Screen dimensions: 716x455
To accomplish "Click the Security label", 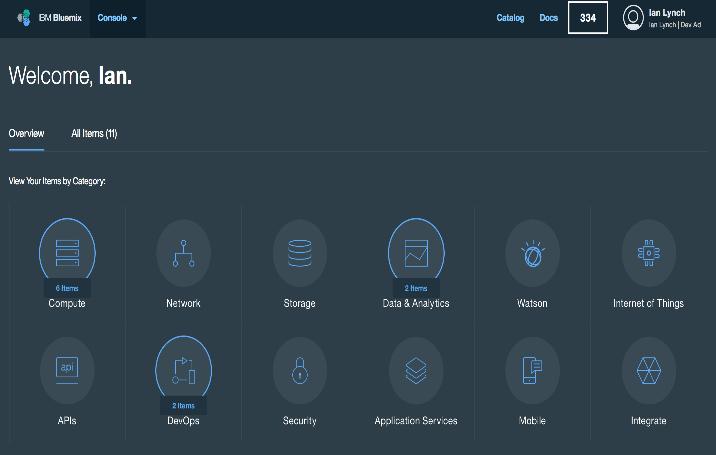I will click(x=300, y=421).
